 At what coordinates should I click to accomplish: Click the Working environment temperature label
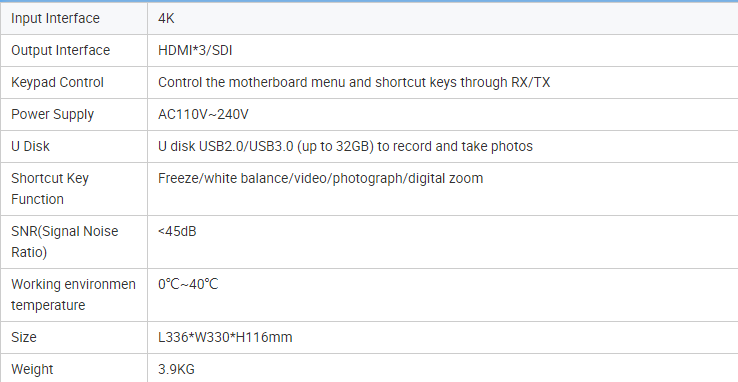pos(73,294)
